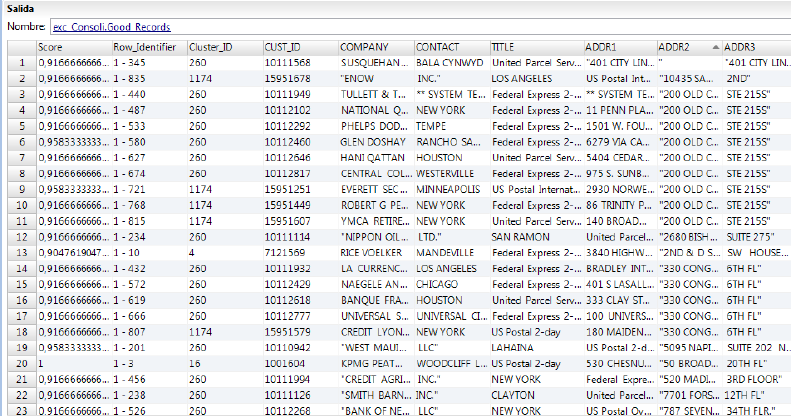Click the COMPANY column header
The image size is (791, 416).
(376, 47)
